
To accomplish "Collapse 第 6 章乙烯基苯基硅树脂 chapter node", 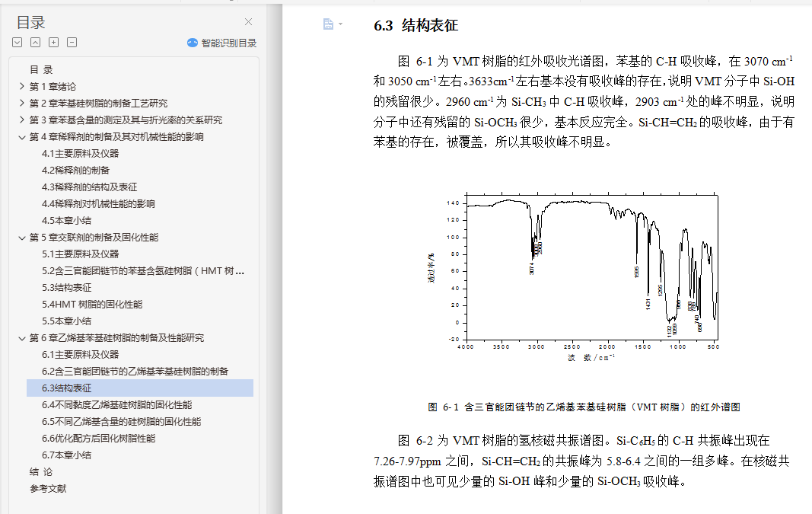I will 22,338.
